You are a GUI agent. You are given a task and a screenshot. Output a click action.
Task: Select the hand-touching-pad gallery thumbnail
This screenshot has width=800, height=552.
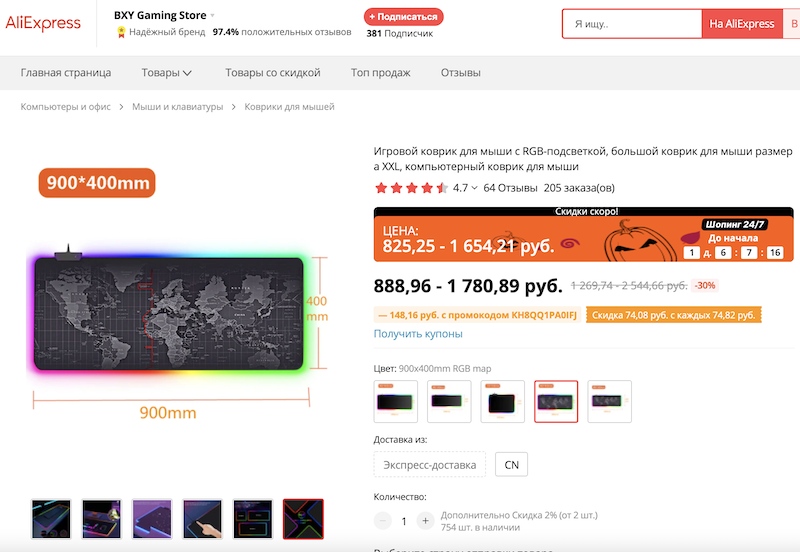203,519
